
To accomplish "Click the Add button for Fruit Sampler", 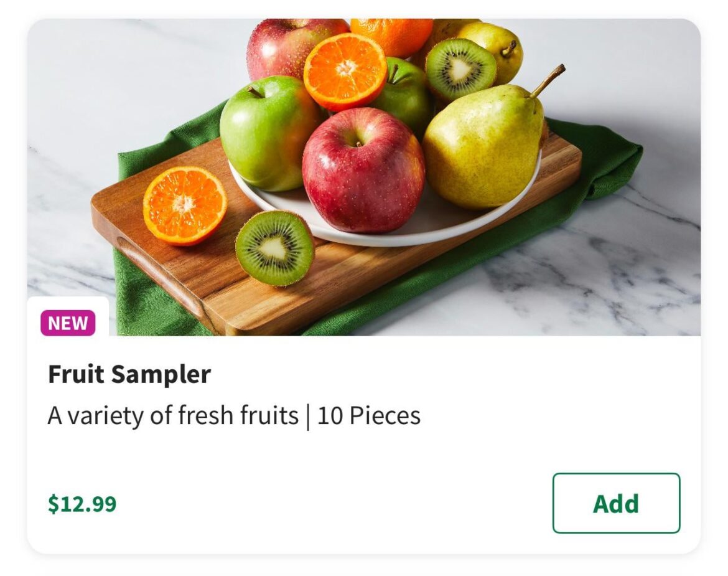I will tap(615, 503).
